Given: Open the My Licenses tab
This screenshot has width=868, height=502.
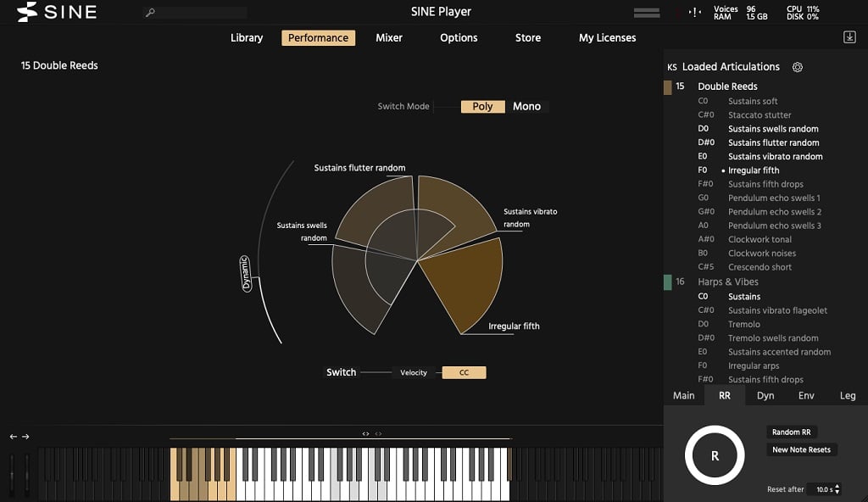Looking at the screenshot, I should click(x=607, y=37).
